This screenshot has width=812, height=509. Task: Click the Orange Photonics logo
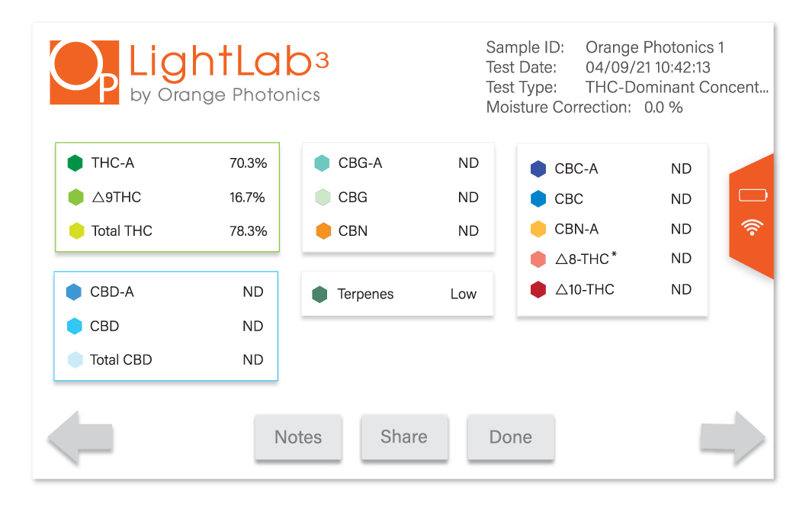pyautogui.click(x=85, y=72)
